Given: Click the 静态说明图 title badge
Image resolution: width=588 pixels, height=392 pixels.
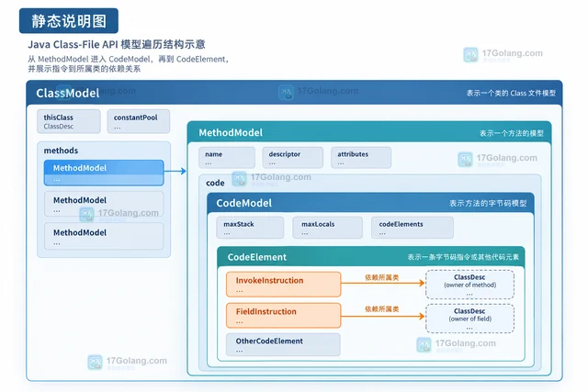Looking at the screenshot, I should (x=69, y=21).
